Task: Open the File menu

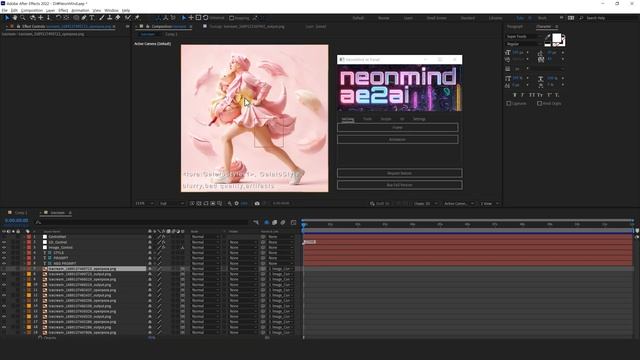Action: click(x=4, y=10)
